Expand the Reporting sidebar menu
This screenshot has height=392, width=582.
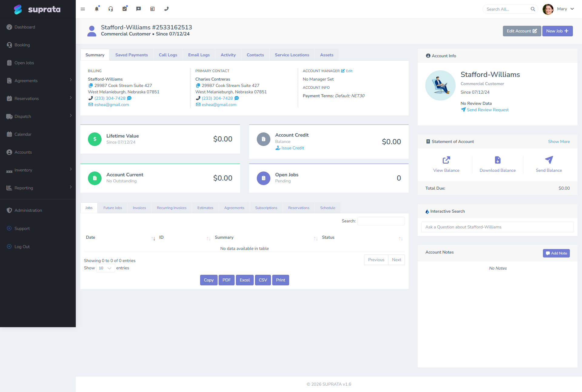click(x=38, y=188)
